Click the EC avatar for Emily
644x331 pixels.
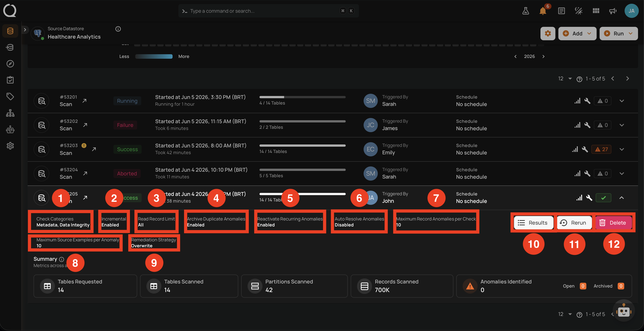click(x=370, y=149)
